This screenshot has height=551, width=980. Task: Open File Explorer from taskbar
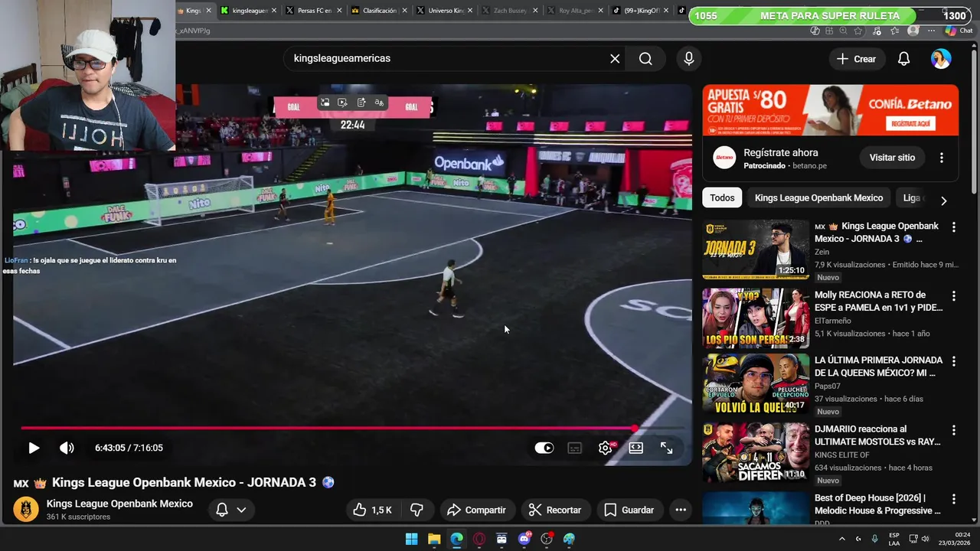pyautogui.click(x=434, y=539)
